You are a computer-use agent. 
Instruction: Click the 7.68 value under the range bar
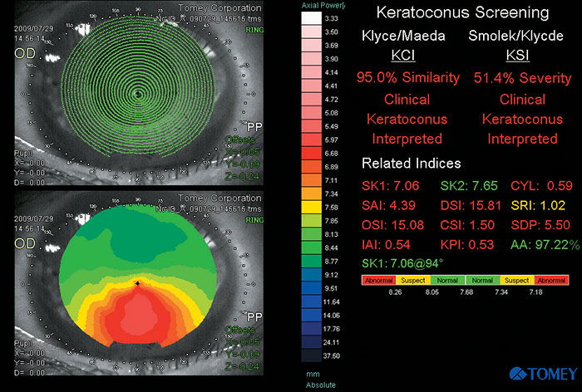pos(466,292)
